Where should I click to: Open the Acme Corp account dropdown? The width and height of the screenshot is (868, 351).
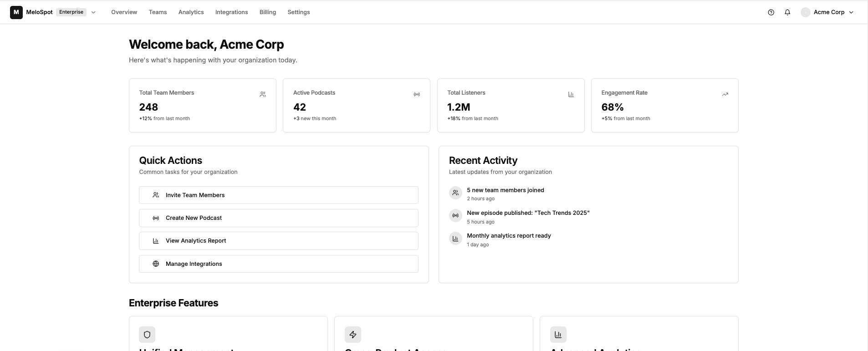(x=851, y=12)
